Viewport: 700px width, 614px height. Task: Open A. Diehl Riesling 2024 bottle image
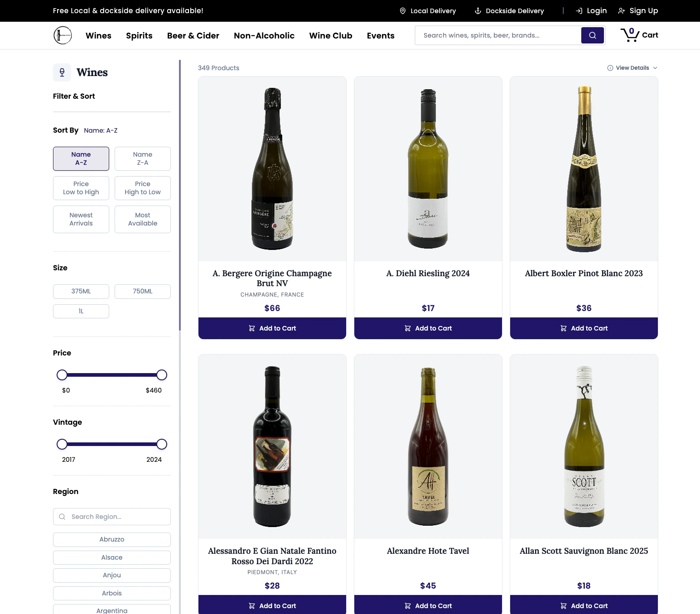[x=428, y=169]
